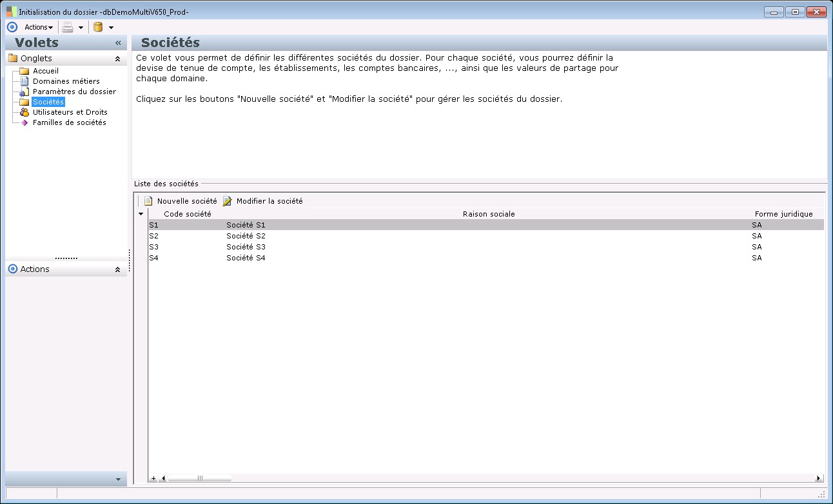Click the blue circle icon in the Actions panel header

(x=12, y=269)
